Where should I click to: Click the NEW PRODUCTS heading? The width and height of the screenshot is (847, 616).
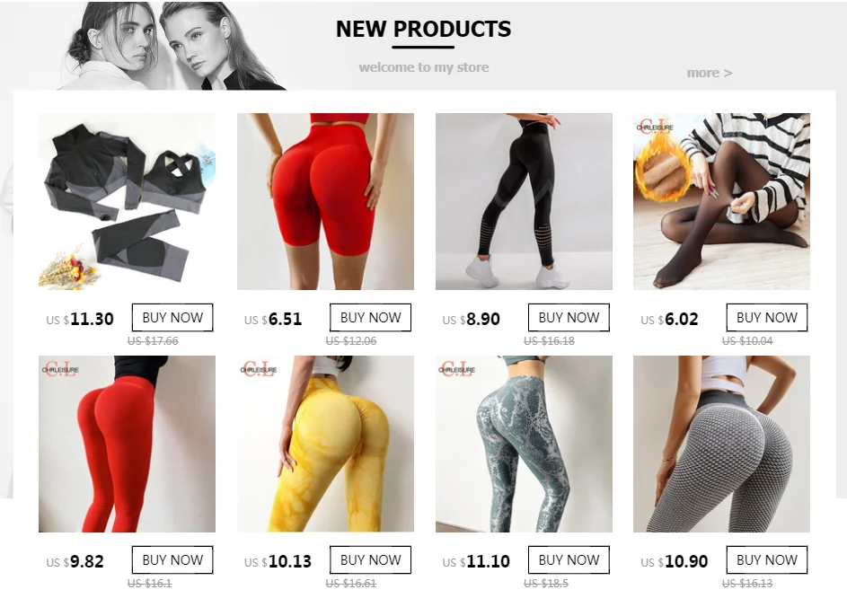tap(424, 29)
